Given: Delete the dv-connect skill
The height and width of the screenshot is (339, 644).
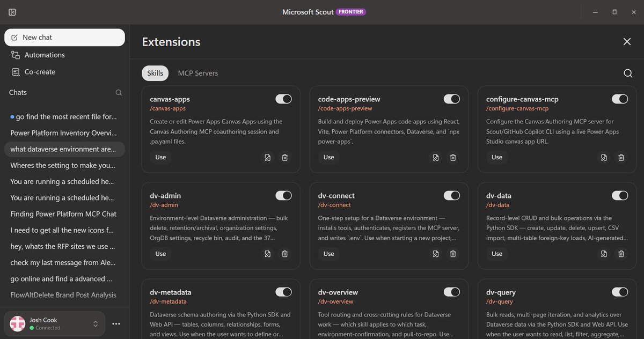Looking at the screenshot, I should point(453,254).
